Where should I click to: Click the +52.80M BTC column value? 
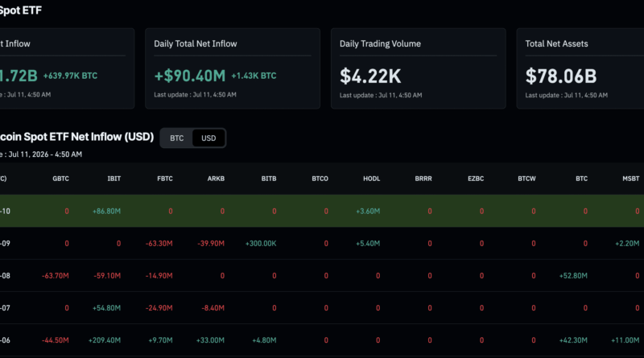573,276
